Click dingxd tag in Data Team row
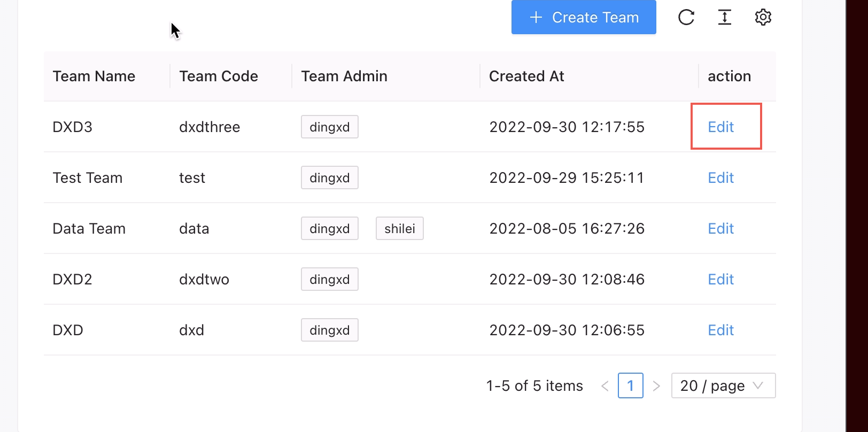 click(330, 229)
